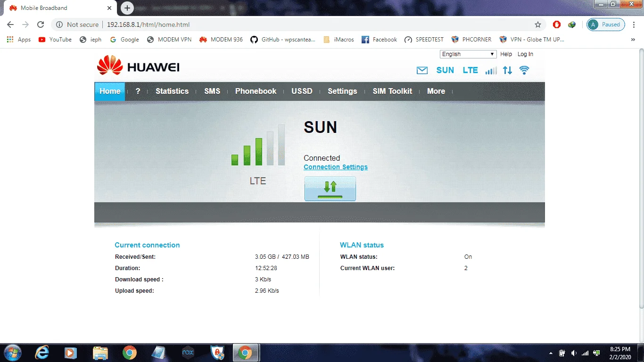Open the Apps bookmark shortcut
644x362 pixels.
click(19, 40)
